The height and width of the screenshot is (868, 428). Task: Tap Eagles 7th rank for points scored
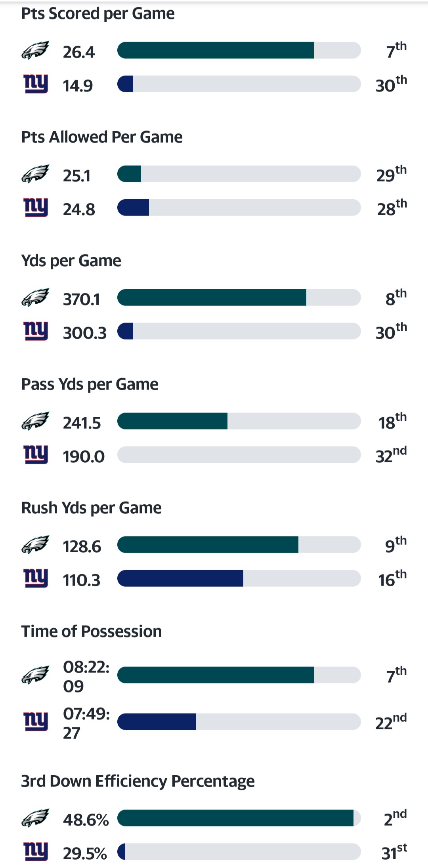[396, 50]
